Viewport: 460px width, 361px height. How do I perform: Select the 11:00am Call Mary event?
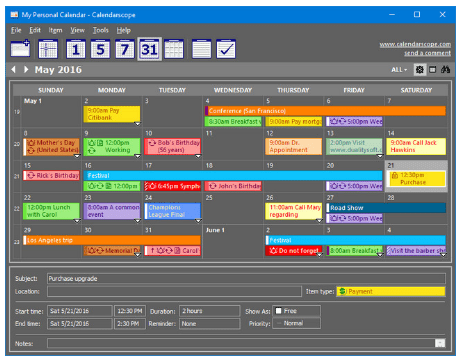coord(294,211)
